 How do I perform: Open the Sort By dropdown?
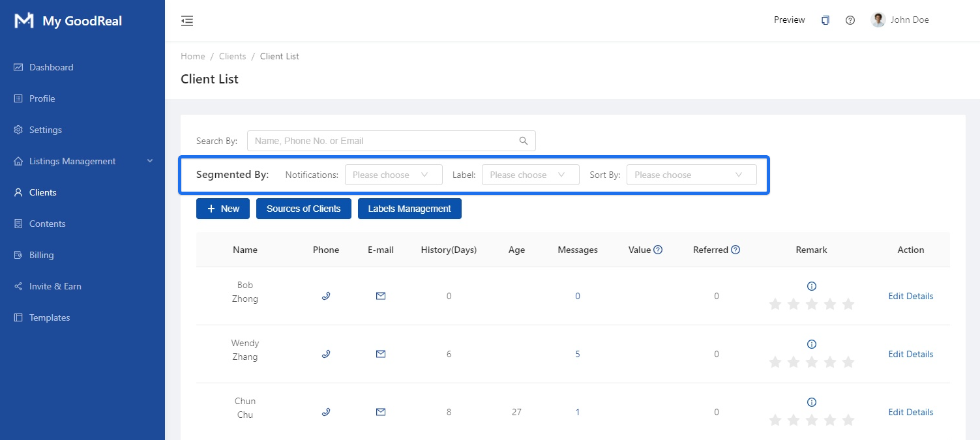[691, 175]
